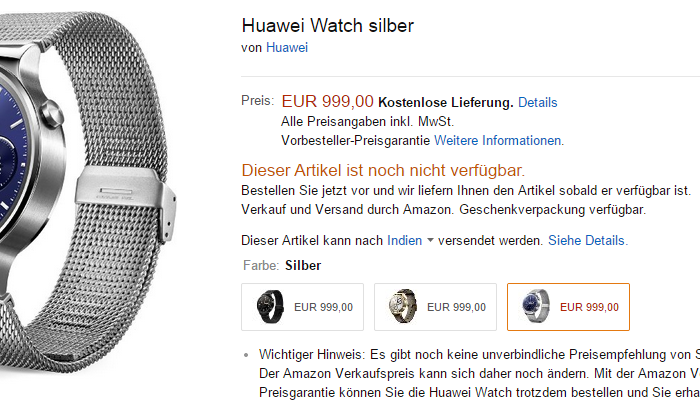The width and height of the screenshot is (700, 404).
Task: Open the Siehe Details shipping link
Action: (588, 241)
